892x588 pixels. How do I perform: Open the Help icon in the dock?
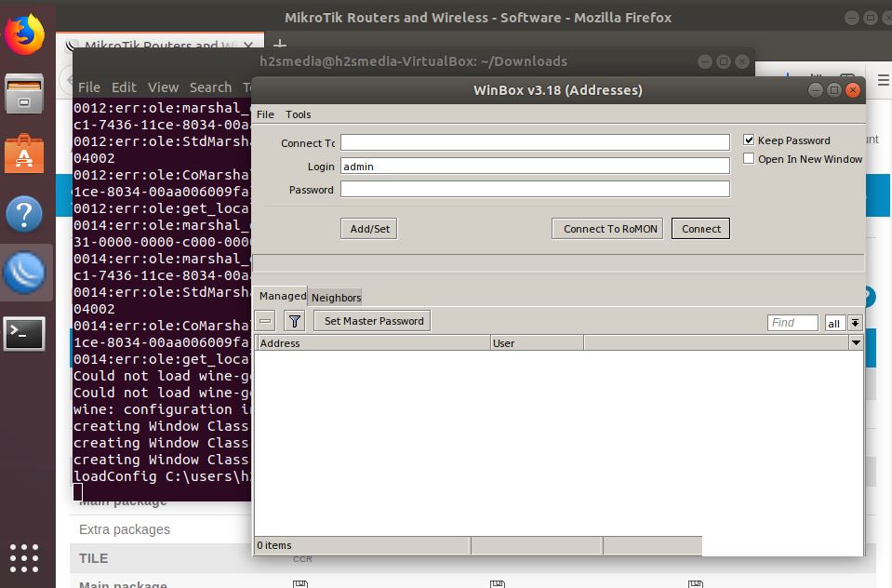coord(24,214)
